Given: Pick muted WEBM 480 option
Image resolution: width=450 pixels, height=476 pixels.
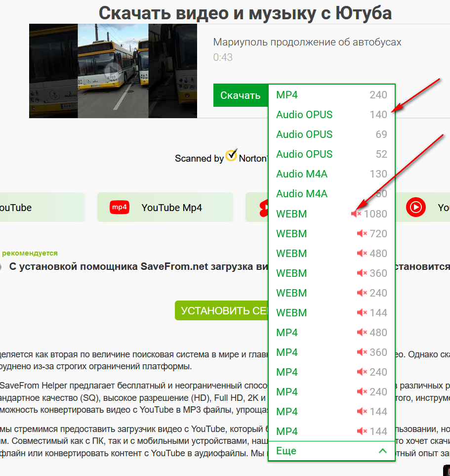Looking at the screenshot, I should [331, 253].
